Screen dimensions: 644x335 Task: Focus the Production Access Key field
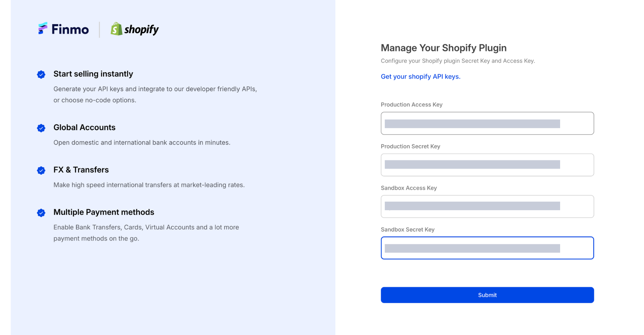[x=487, y=123]
